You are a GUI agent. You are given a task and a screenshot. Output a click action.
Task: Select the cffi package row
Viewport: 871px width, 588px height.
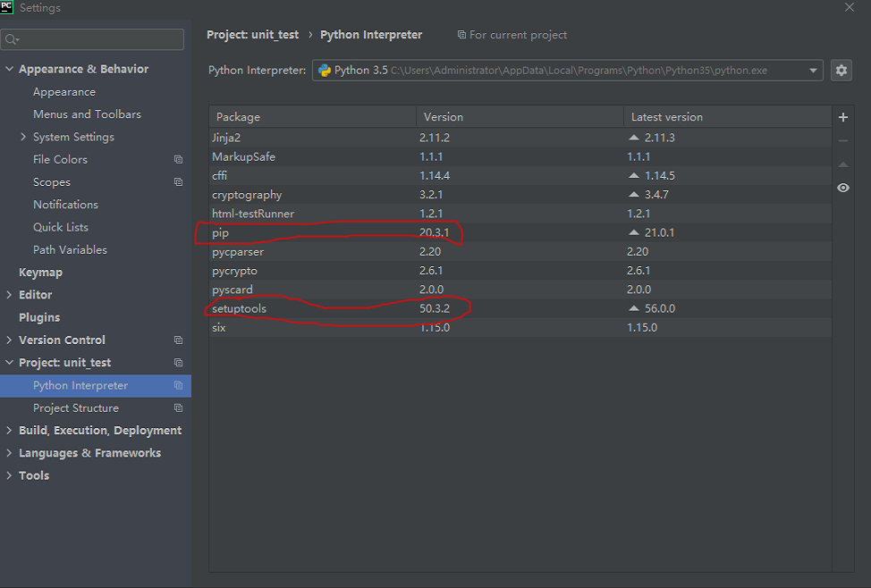point(520,175)
